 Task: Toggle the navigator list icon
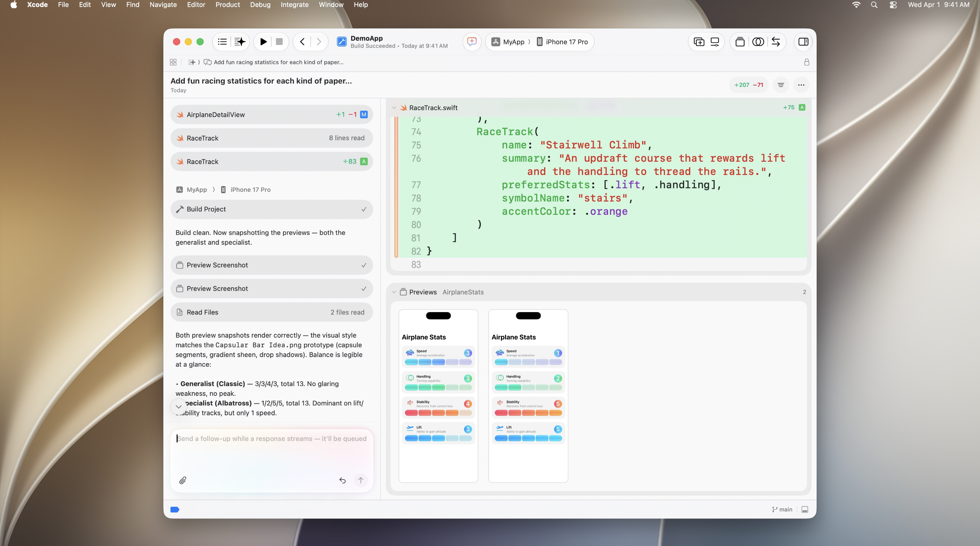[x=223, y=42]
